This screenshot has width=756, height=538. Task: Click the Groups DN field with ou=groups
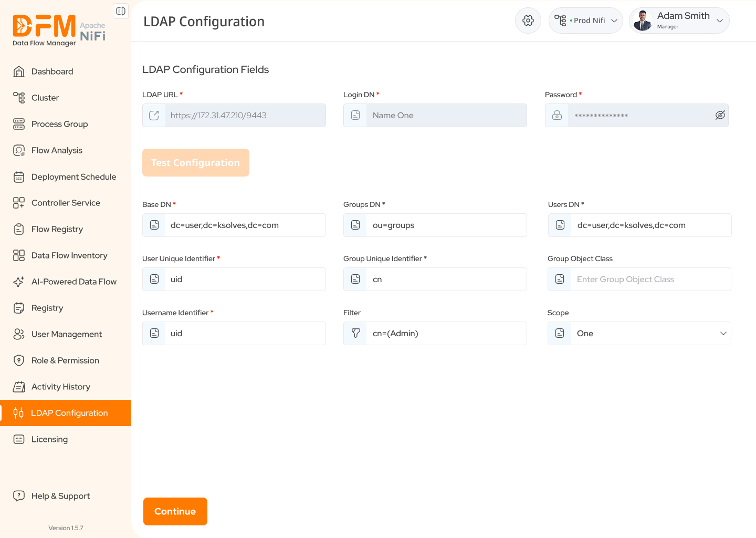[435, 225]
